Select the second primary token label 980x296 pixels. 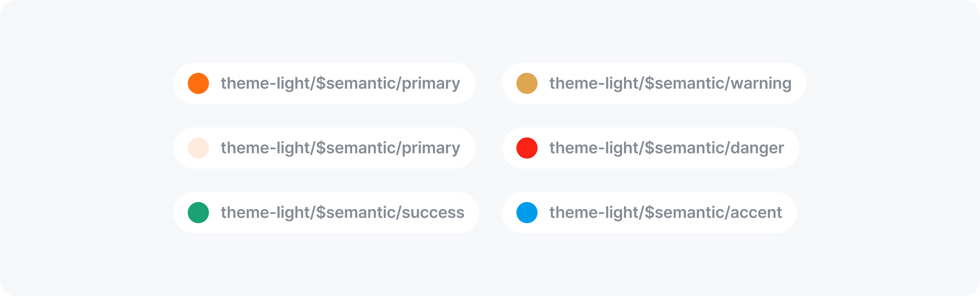pos(340,148)
